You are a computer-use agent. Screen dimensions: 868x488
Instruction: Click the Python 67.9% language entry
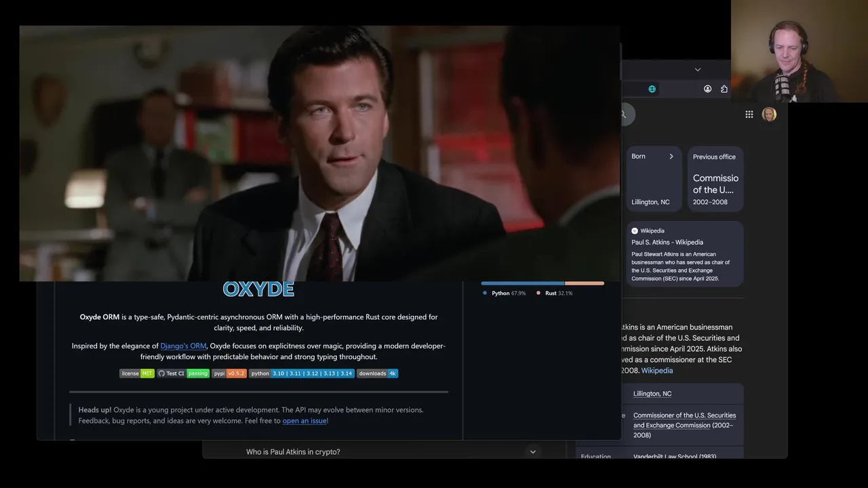coord(504,293)
